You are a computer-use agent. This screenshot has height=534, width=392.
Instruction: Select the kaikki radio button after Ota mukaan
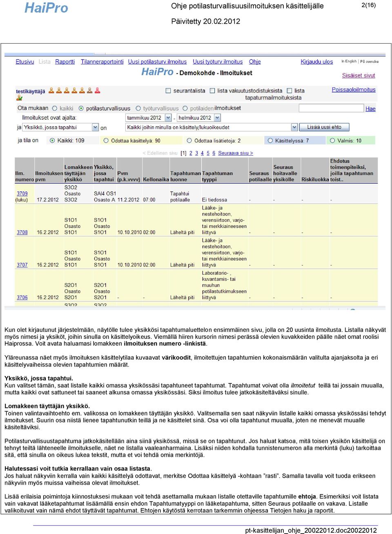point(55,108)
